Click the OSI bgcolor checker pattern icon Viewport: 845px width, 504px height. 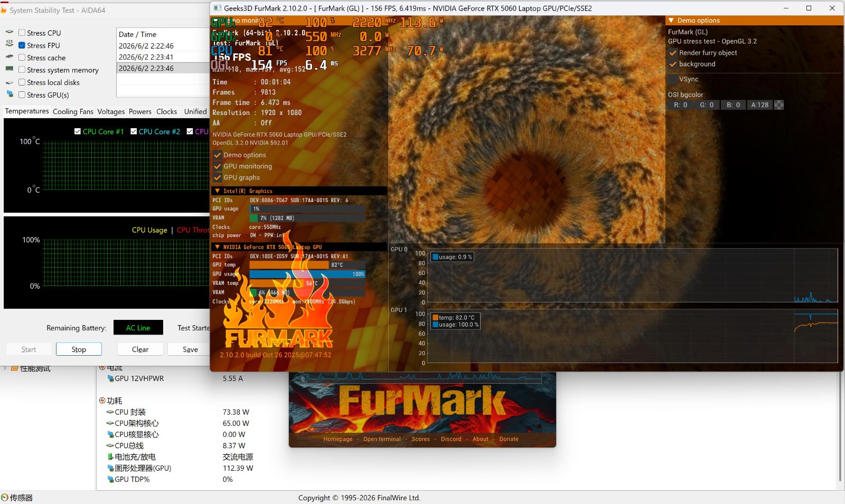point(779,105)
